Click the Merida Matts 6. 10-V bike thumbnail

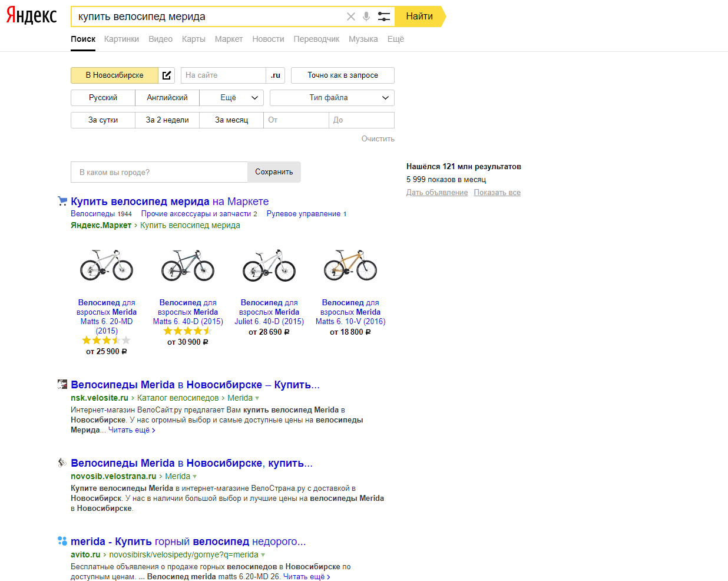(350, 265)
